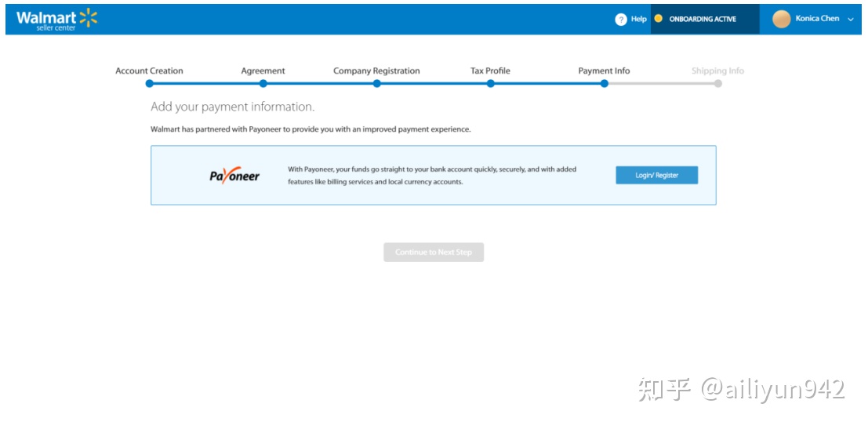This screenshot has width=868, height=429.
Task: Click the Onboarding Active status indicator
Action: (x=705, y=19)
